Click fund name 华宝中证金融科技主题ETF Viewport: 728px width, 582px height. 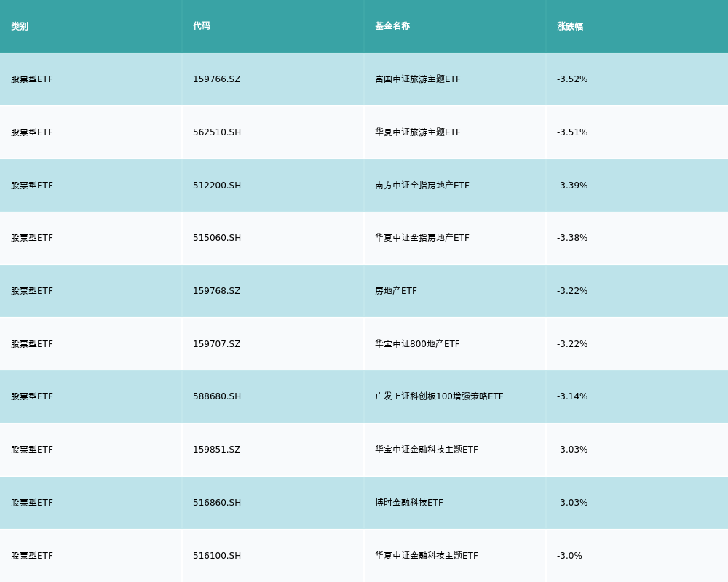click(x=427, y=450)
